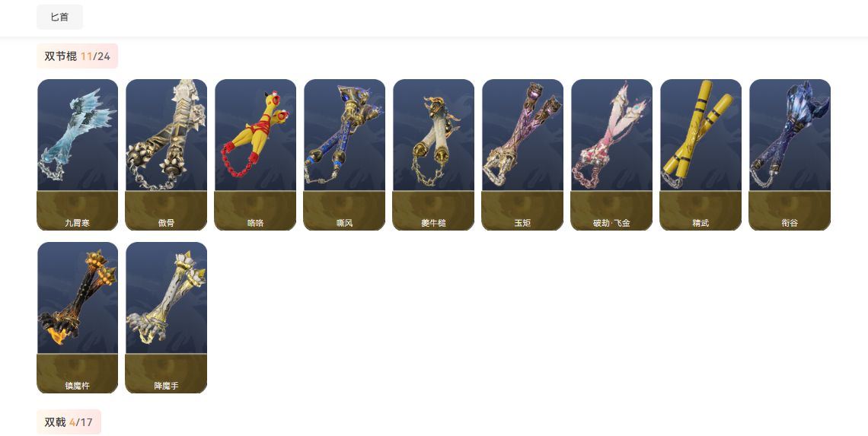868x436 pixels.
Task: Select the black and orange 镇魔杵 skin
Action: click(x=78, y=317)
